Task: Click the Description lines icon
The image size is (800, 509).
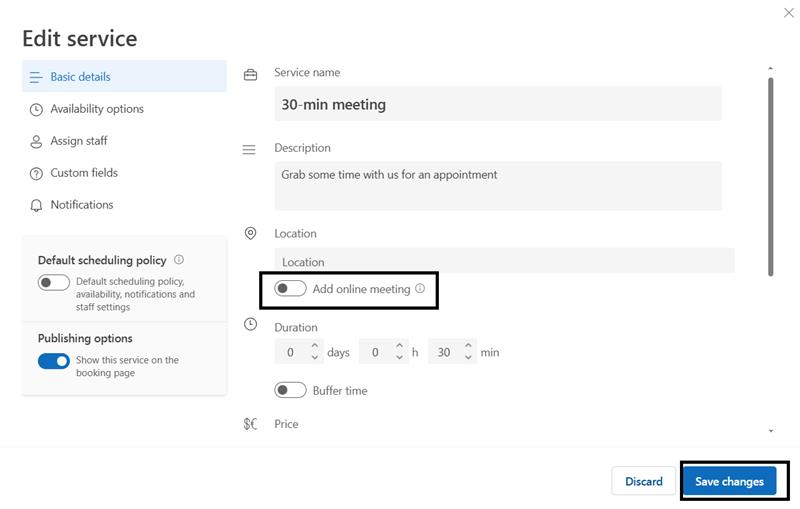Action: (x=249, y=149)
